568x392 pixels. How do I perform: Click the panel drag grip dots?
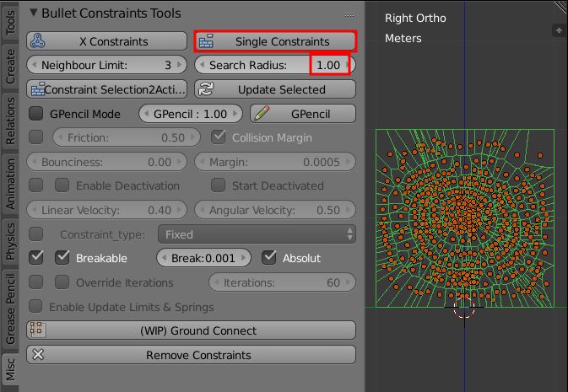(349, 14)
